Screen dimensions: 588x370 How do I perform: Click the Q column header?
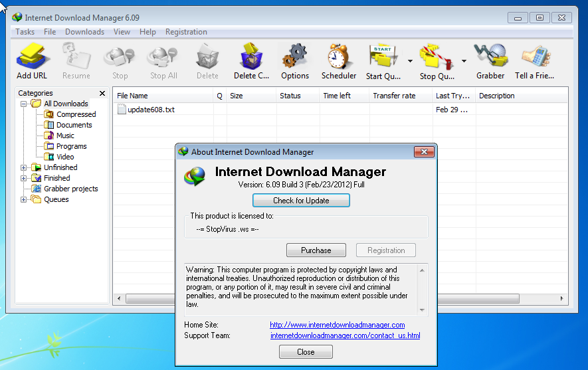tap(220, 96)
